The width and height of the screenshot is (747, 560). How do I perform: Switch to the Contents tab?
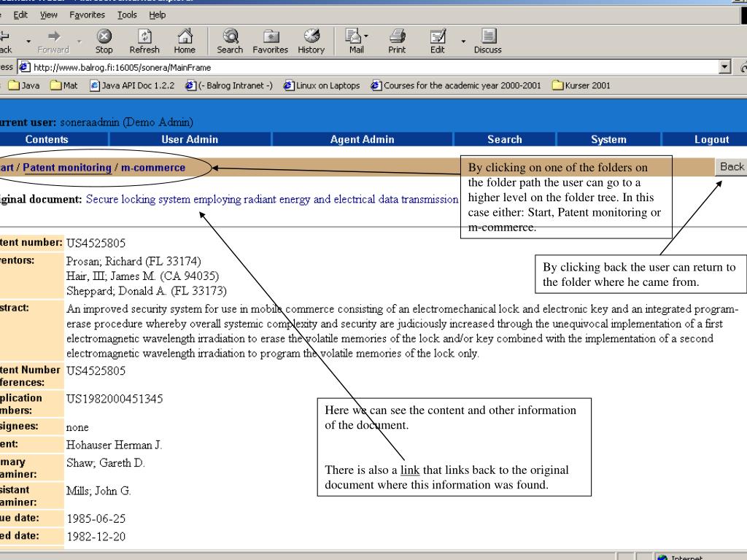coord(47,139)
